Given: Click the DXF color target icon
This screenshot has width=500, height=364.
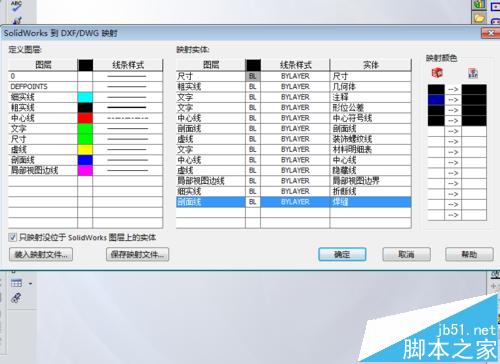Looking at the screenshot, I should pyautogui.click(x=473, y=73).
